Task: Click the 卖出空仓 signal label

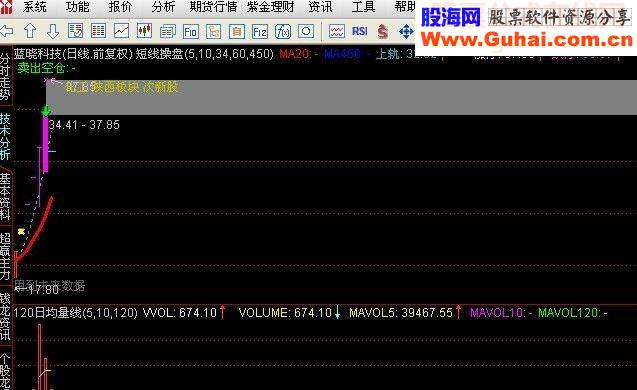Action: 46,68
